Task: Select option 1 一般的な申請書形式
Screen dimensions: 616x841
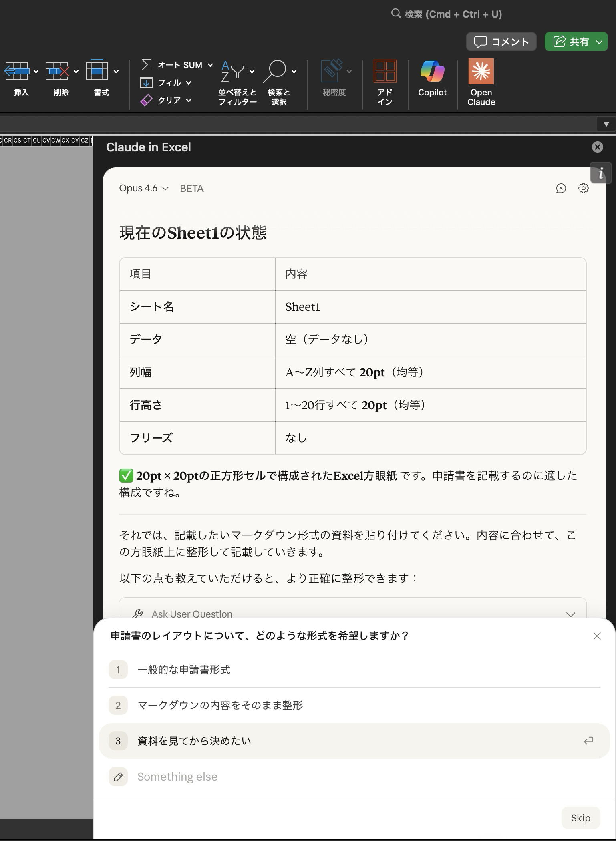Action: pos(354,670)
